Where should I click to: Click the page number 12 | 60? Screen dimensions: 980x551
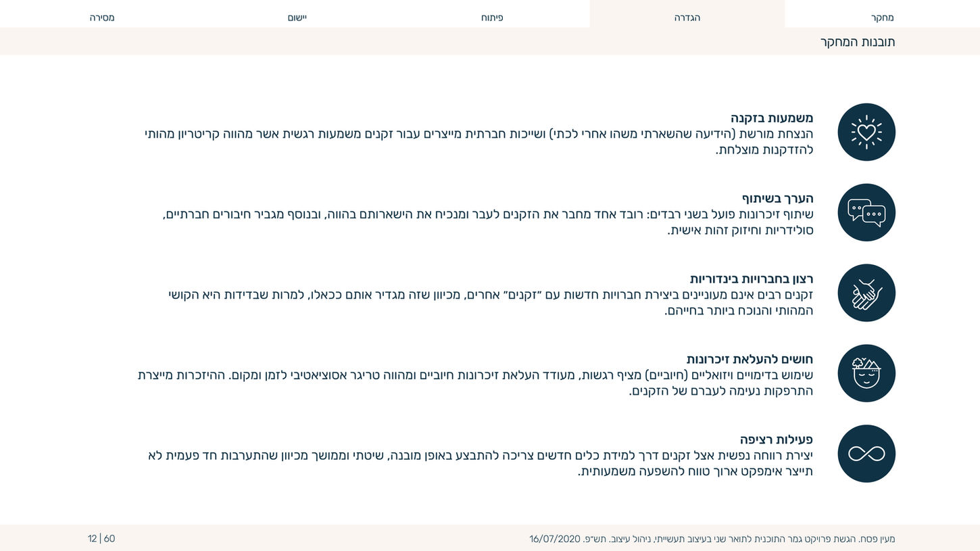pyautogui.click(x=101, y=539)
